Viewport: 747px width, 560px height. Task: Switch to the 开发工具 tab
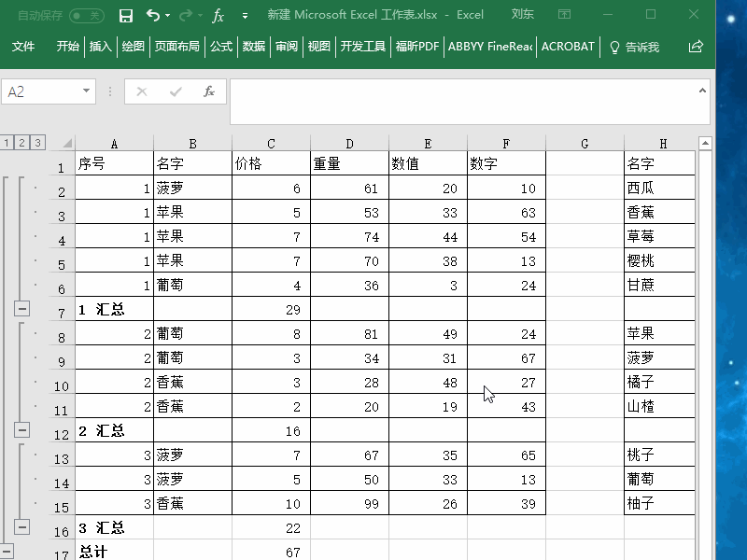pos(362,46)
